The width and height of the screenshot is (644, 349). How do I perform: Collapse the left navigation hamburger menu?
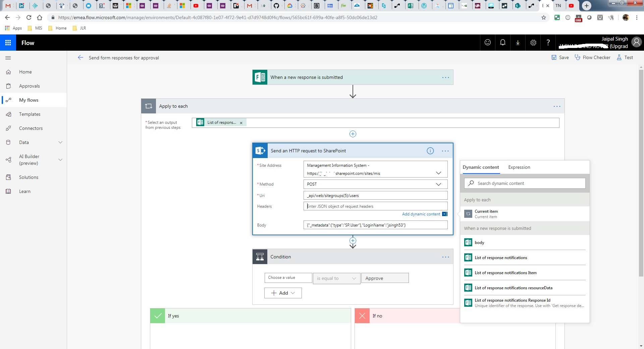(8, 58)
